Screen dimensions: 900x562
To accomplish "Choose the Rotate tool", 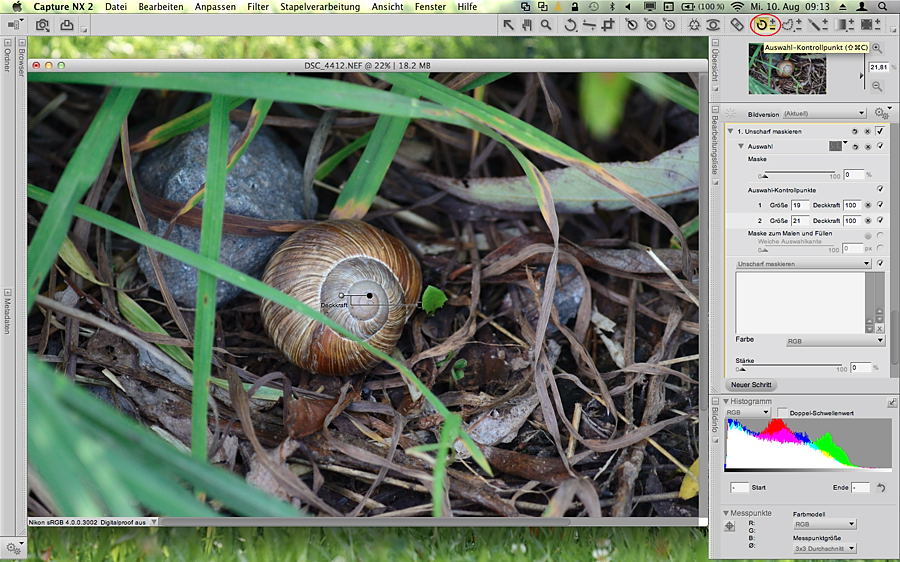I will pyautogui.click(x=570, y=25).
